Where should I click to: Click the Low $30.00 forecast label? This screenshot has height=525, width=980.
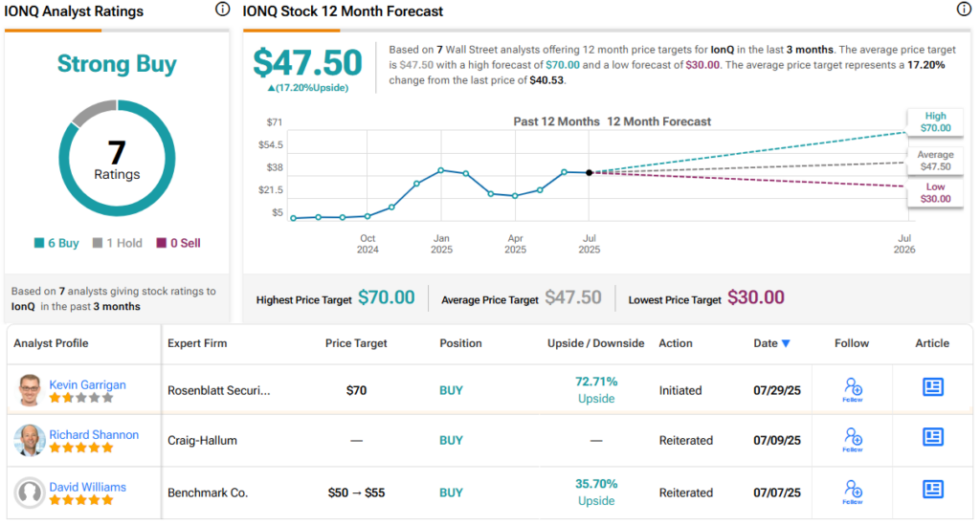coord(935,193)
